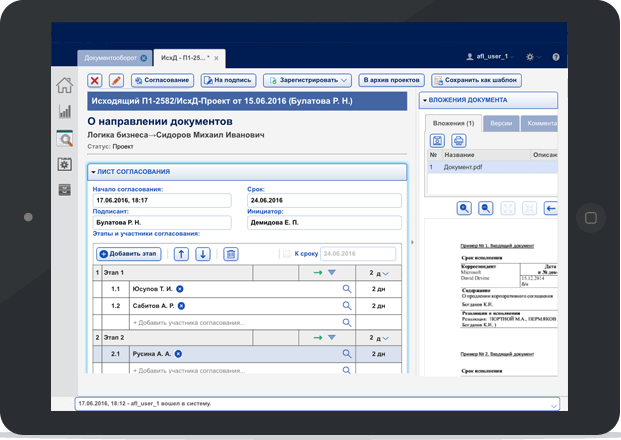
Task: Click the print attachment icon
Action: (459, 141)
